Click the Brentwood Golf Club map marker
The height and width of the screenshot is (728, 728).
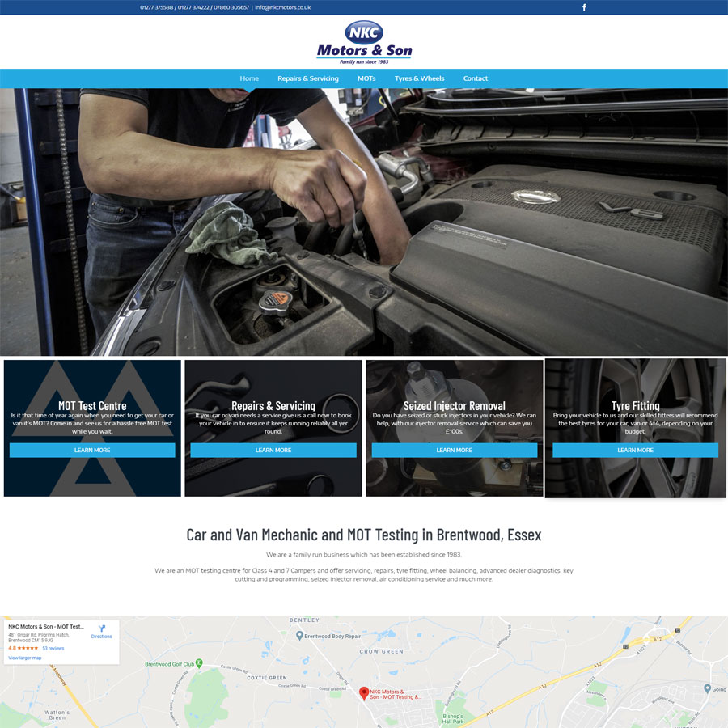tap(198, 663)
